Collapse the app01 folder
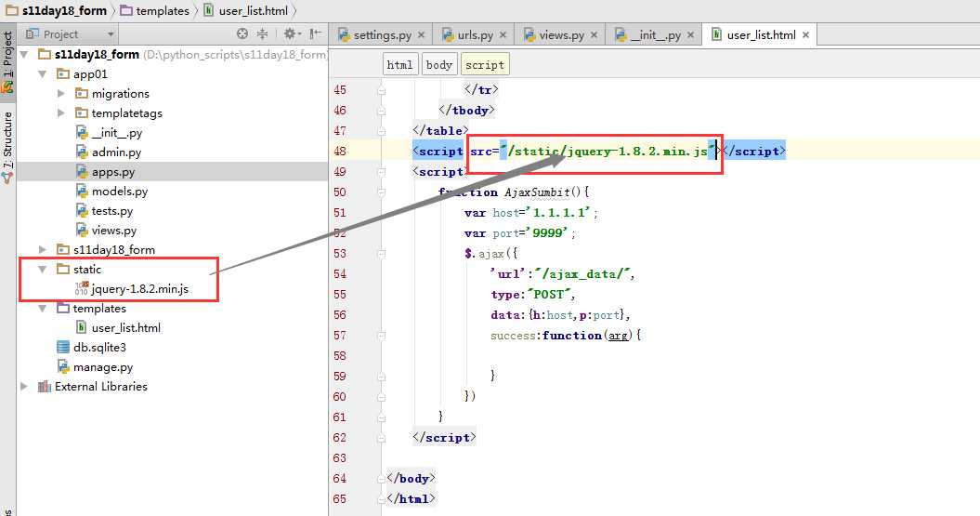The width and height of the screenshot is (980, 516). (x=43, y=73)
